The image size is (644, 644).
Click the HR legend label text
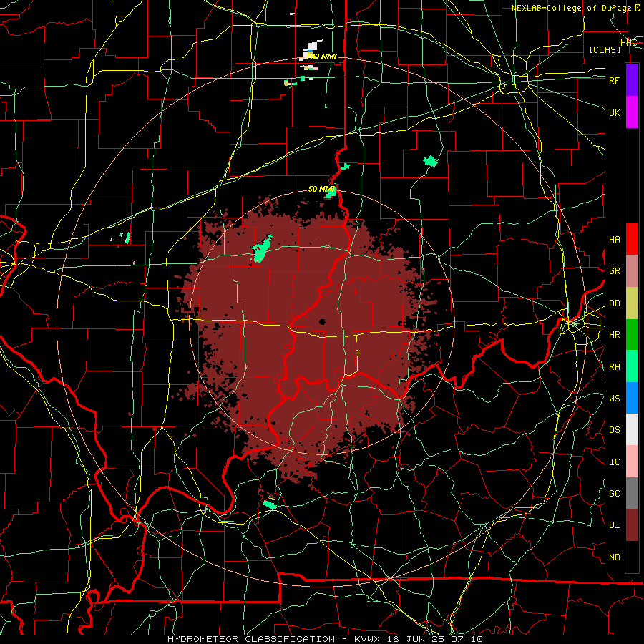tap(614, 335)
